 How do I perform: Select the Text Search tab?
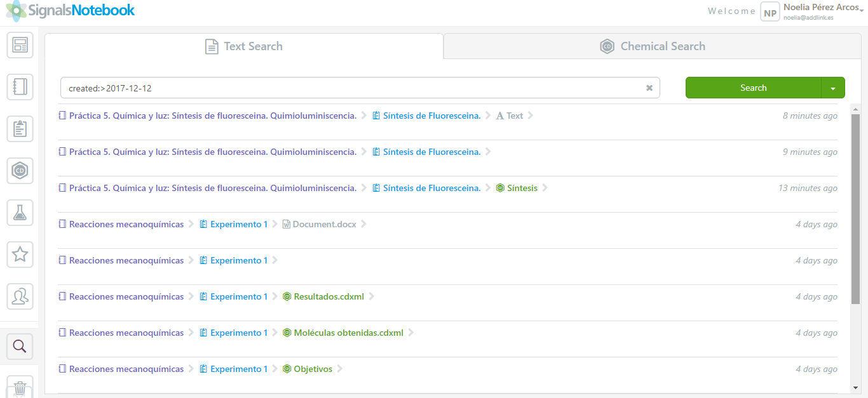[x=243, y=46]
